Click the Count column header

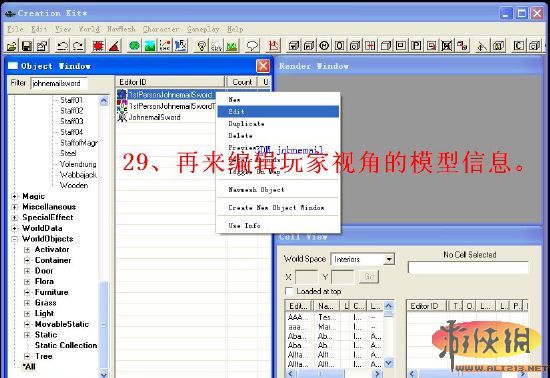(242, 82)
